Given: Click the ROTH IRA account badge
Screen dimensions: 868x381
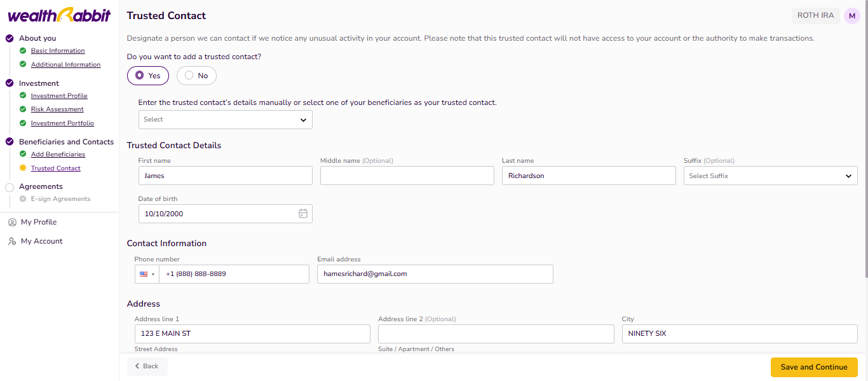Looking at the screenshot, I should coord(815,16).
